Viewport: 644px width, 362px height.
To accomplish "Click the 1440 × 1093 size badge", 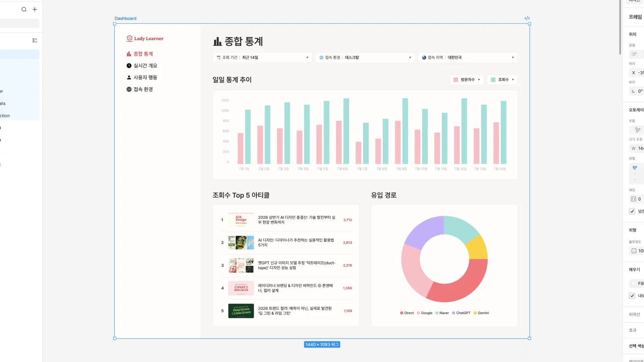I will (322, 345).
